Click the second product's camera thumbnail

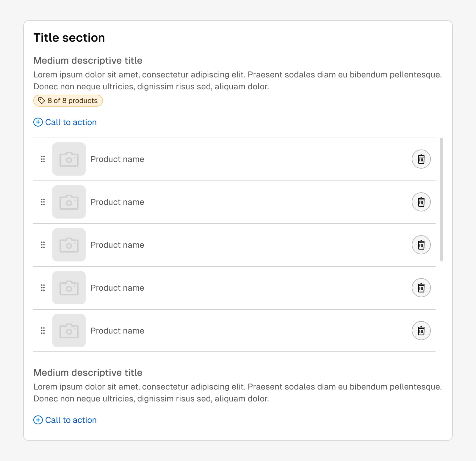(x=69, y=202)
